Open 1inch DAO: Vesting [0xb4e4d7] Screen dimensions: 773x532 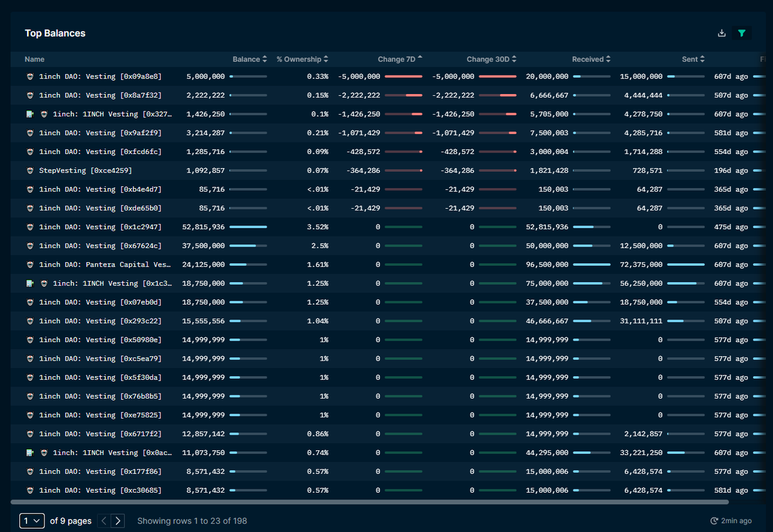pyautogui.click(x=100, y=189)
